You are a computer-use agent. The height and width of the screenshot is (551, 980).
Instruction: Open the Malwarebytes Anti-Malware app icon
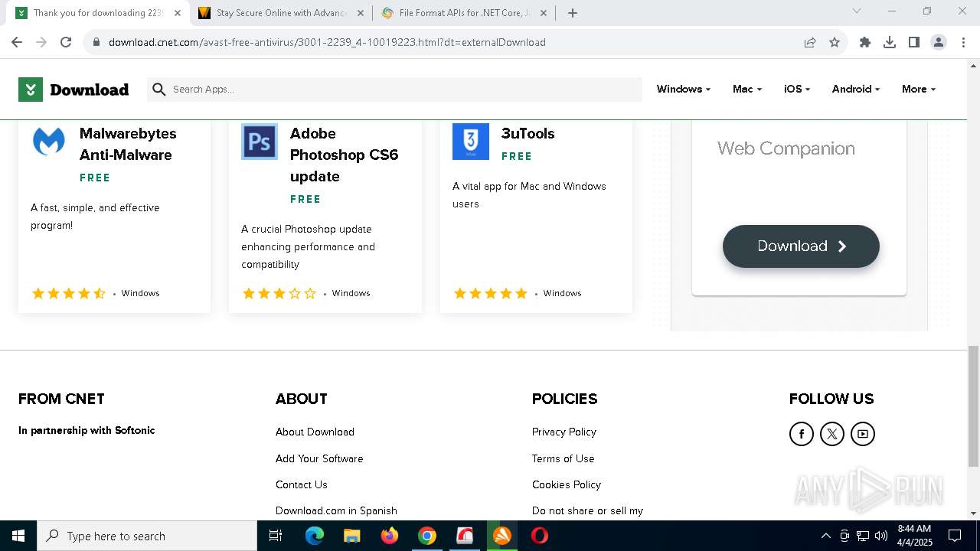click(49, 142)
